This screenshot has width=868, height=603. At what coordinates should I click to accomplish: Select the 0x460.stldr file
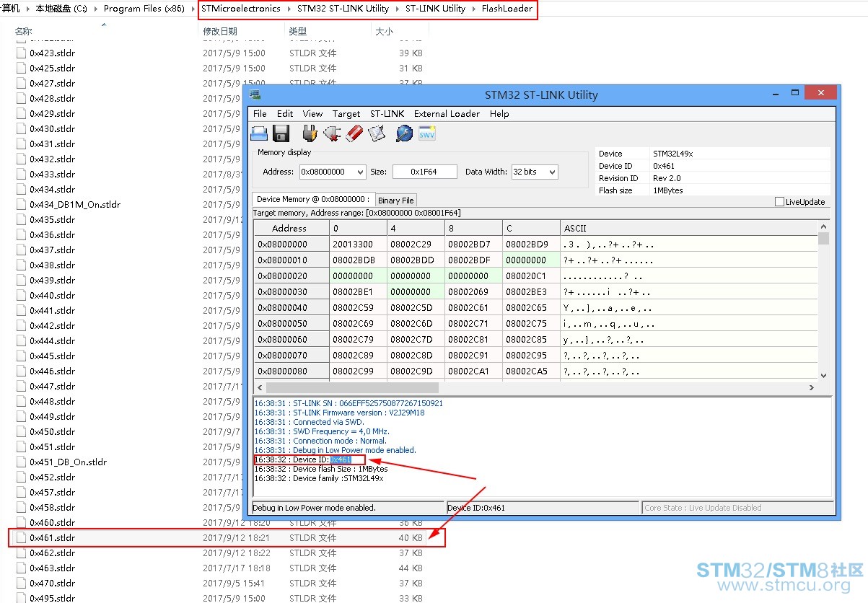[x=52, y=522]
